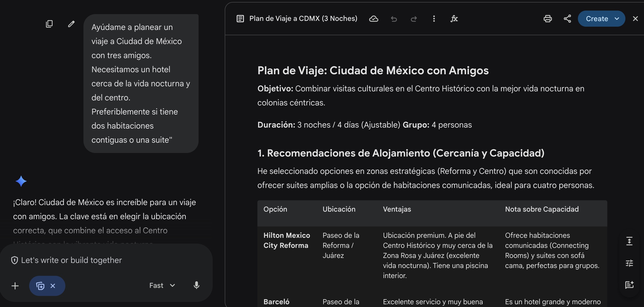This screenshot has width=644, height=307.
Task: Share the Plan de Viaje document
Action: pos(567,19)
